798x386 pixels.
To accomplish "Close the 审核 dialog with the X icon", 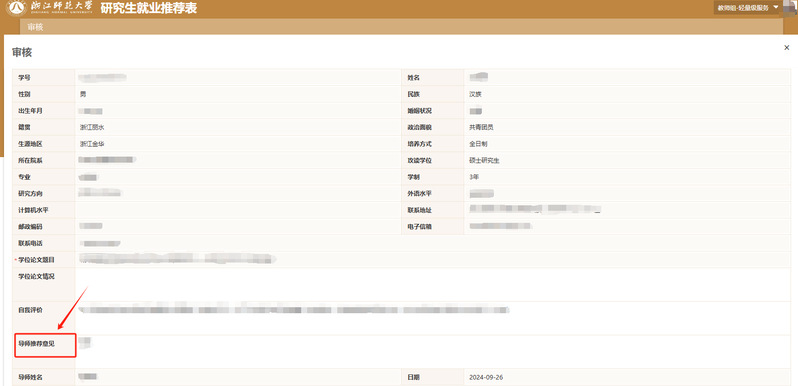I will click(x=787, y=47).
